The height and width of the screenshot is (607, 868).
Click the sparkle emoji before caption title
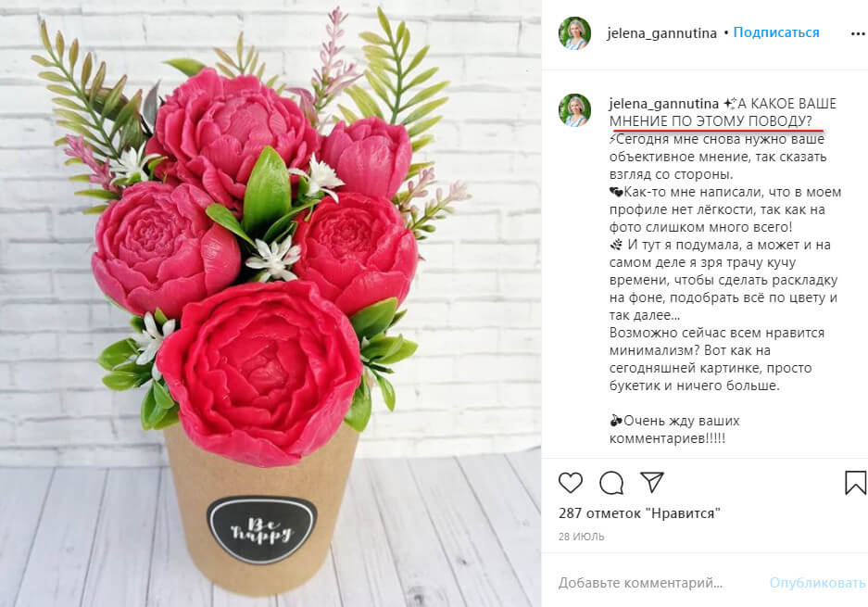(x=729, y=104)
